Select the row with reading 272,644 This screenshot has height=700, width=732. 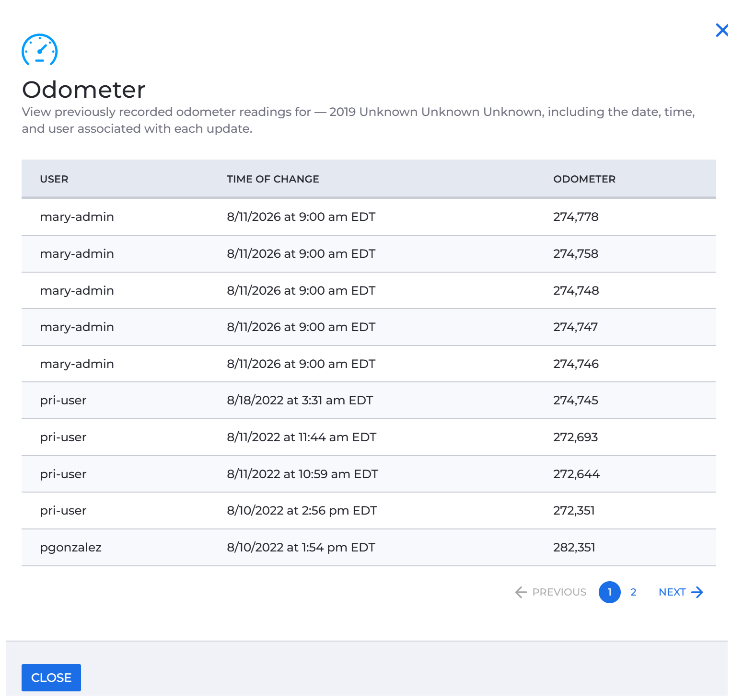pos(369,474)
